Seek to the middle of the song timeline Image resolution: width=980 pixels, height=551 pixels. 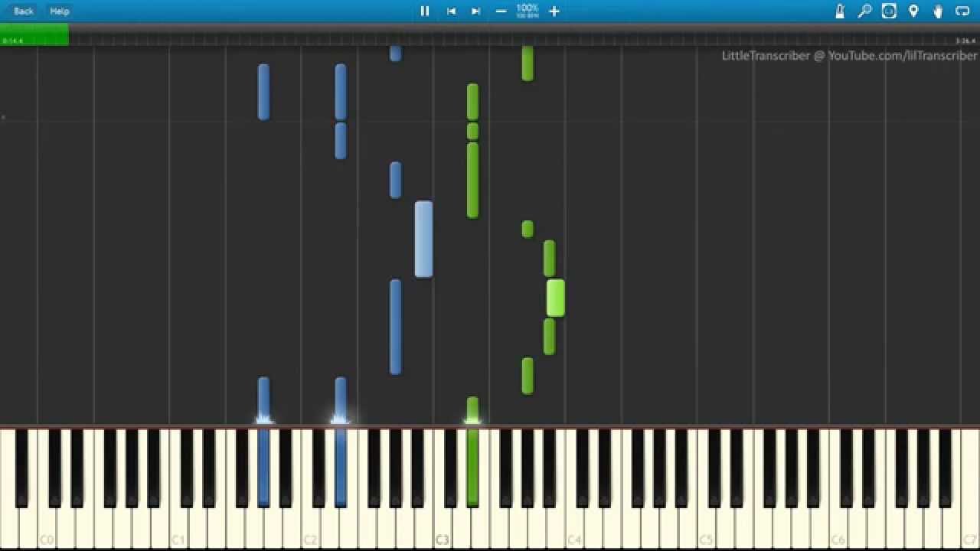(x=490, y=34)
